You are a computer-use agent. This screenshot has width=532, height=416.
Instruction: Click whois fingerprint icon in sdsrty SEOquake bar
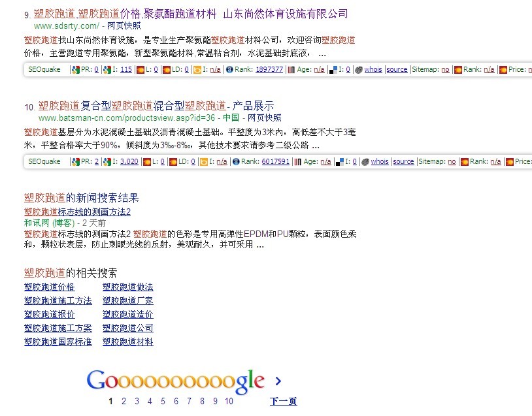click(x=359, y=69)
